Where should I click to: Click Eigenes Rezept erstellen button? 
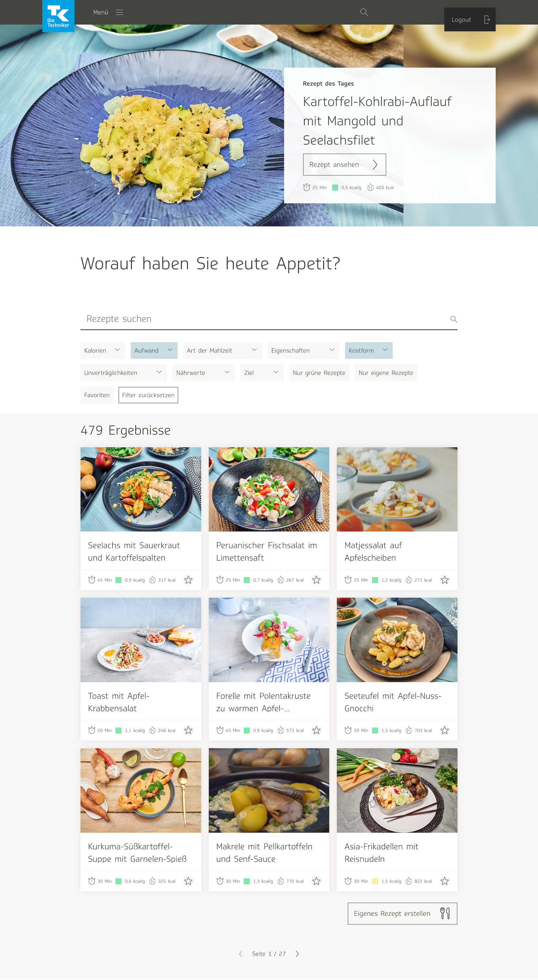coord(402,913)
